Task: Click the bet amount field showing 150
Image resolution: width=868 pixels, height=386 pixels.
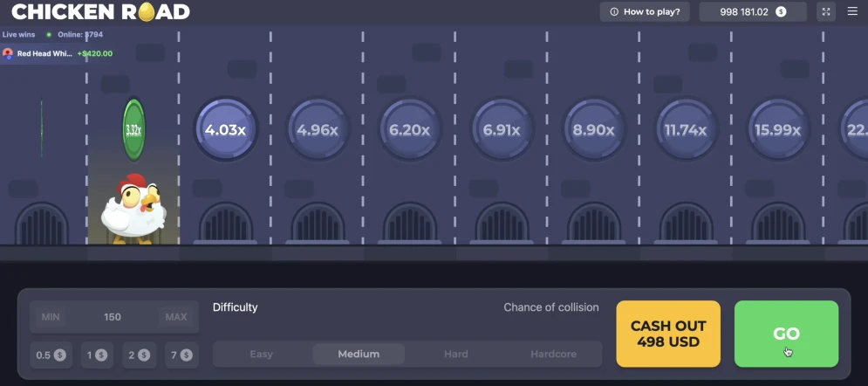Action: [113, 317]
